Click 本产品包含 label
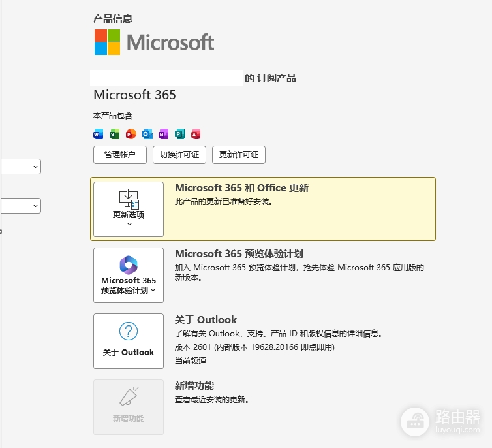 tap(113, 116)
